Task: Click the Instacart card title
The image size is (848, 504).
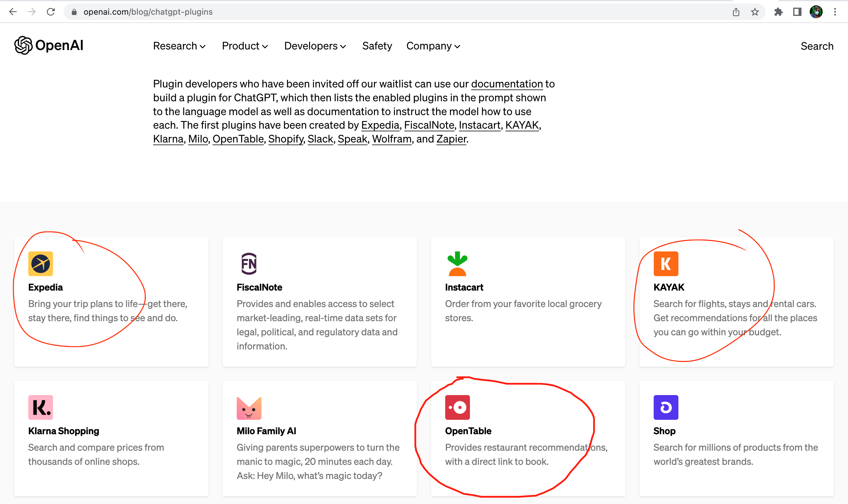Action: [464, 287]
